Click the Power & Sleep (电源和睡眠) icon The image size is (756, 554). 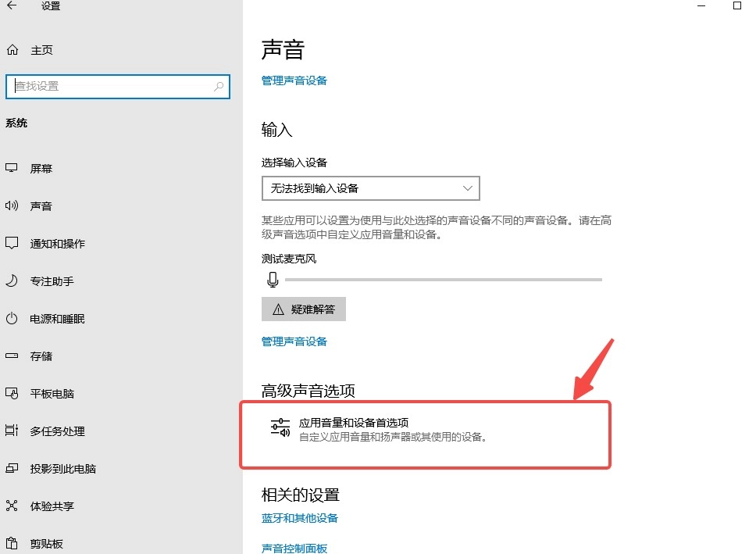tap(12, 319)
